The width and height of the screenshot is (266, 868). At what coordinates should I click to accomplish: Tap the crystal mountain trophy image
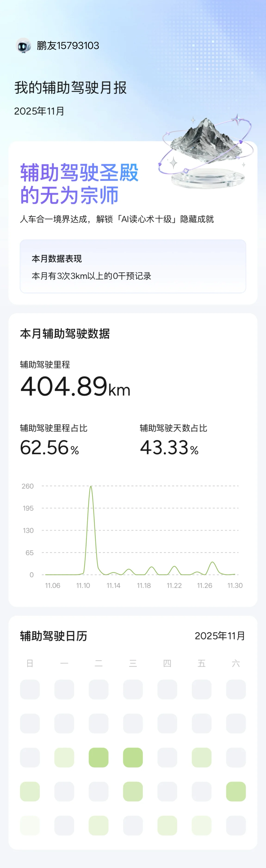[206, 152]
